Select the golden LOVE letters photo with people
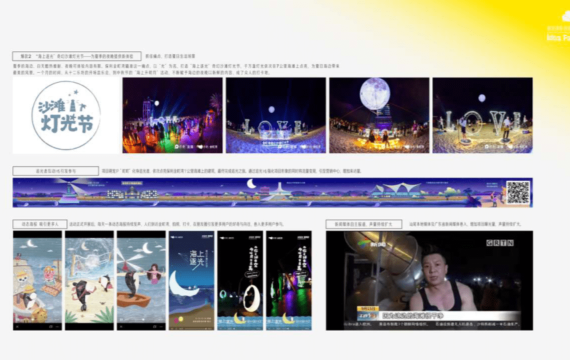The height and width of the screenshot is (360, 570). [x=482, y=115]
